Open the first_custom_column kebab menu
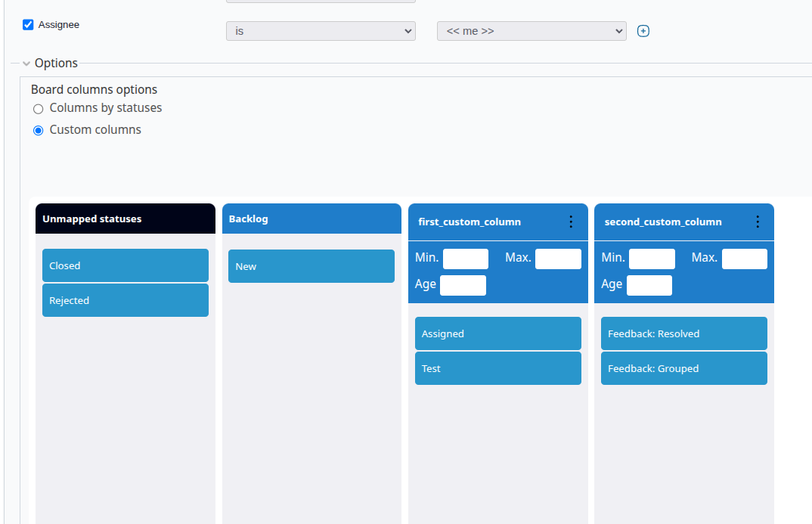Viewport: 812px width, 524px height. [x=571, y=222]
